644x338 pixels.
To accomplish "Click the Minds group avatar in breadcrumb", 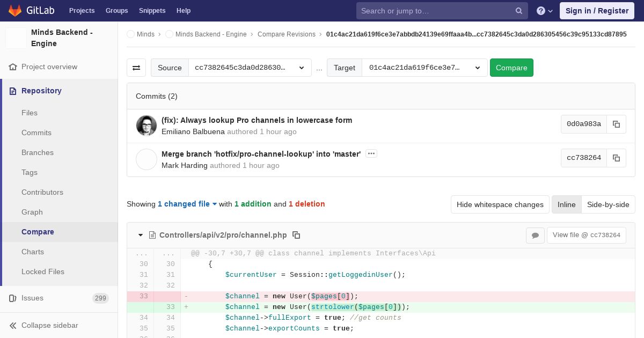I will pos(130,34).
